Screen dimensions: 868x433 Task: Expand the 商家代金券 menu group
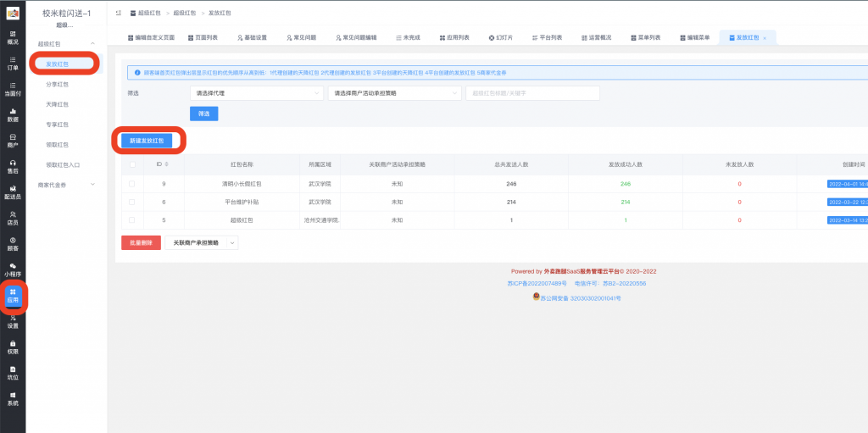coord(66,185)
